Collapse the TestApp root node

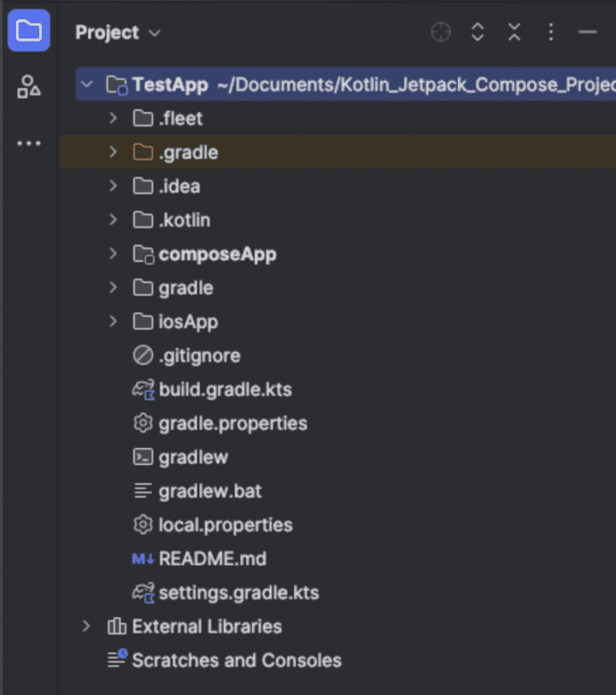coord(86,84)
